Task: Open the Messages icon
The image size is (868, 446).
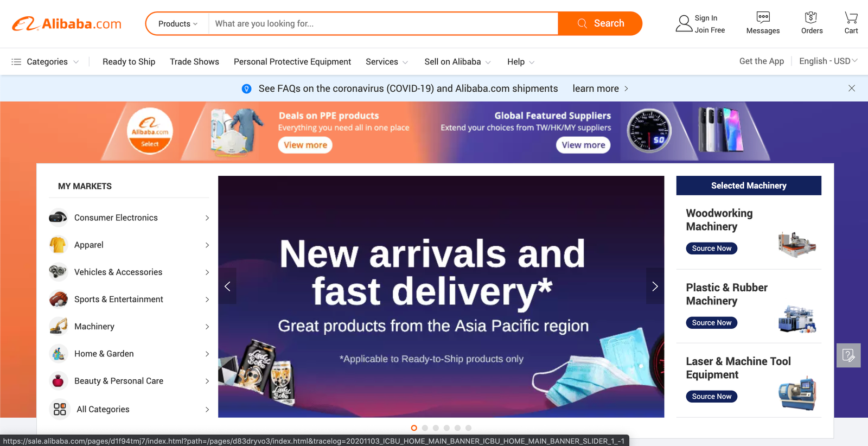Action: pos(763,17)
